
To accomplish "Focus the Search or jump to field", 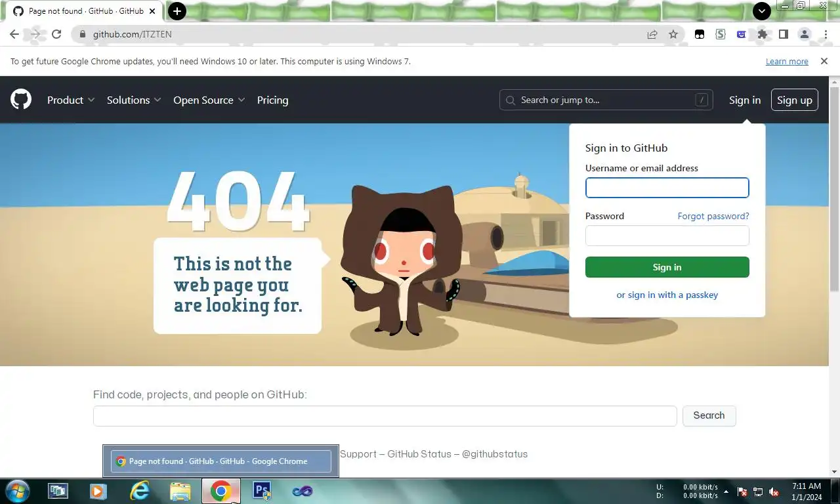I will click(x=606, y=100).
